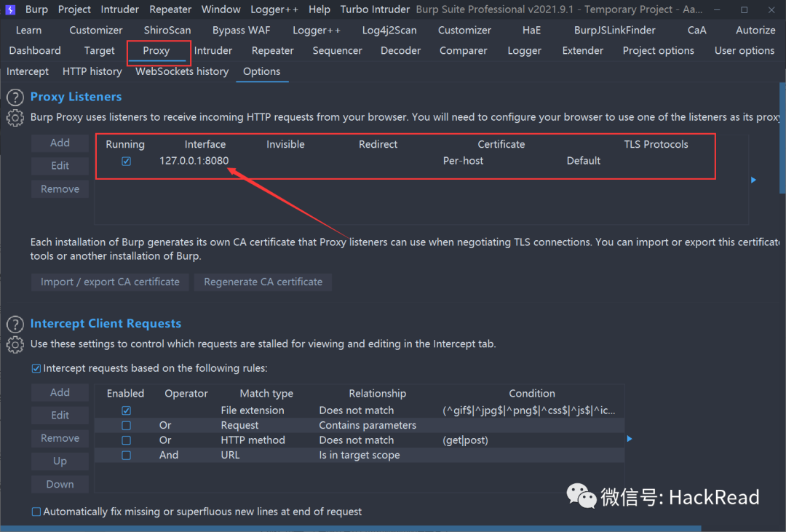786x532 pixels.
Task: Select the Options sub-tab
Action: coord(262,71)
